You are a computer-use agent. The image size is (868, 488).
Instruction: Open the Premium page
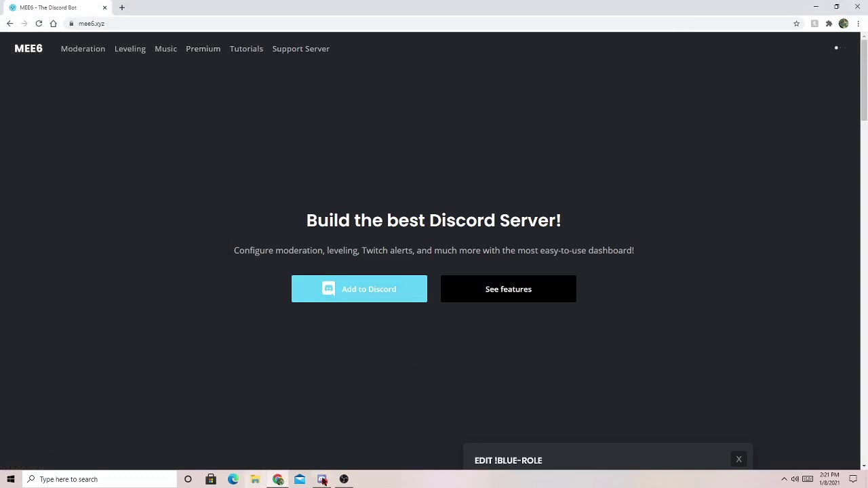[203, 49]
